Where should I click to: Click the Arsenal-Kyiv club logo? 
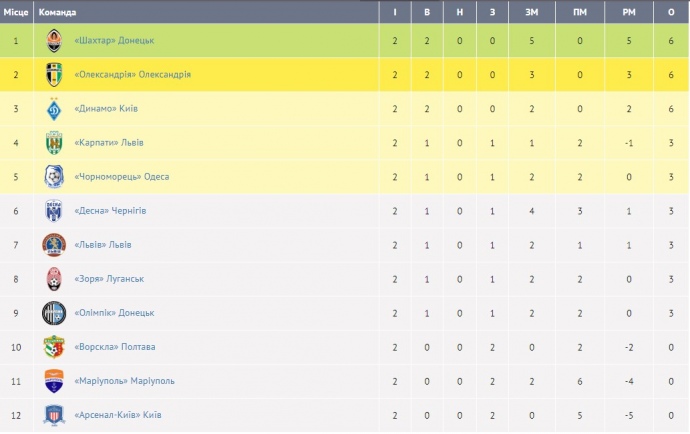point(53,414)
